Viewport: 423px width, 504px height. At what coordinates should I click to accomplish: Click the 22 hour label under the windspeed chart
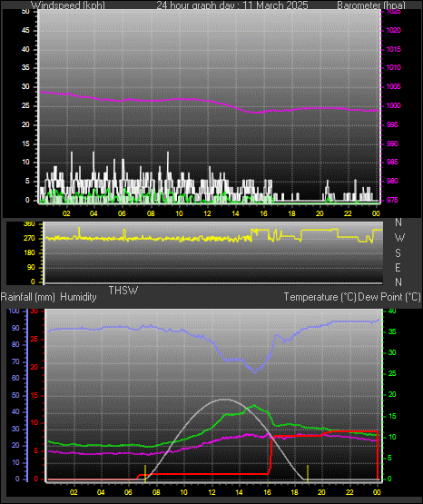coord(348,213)
